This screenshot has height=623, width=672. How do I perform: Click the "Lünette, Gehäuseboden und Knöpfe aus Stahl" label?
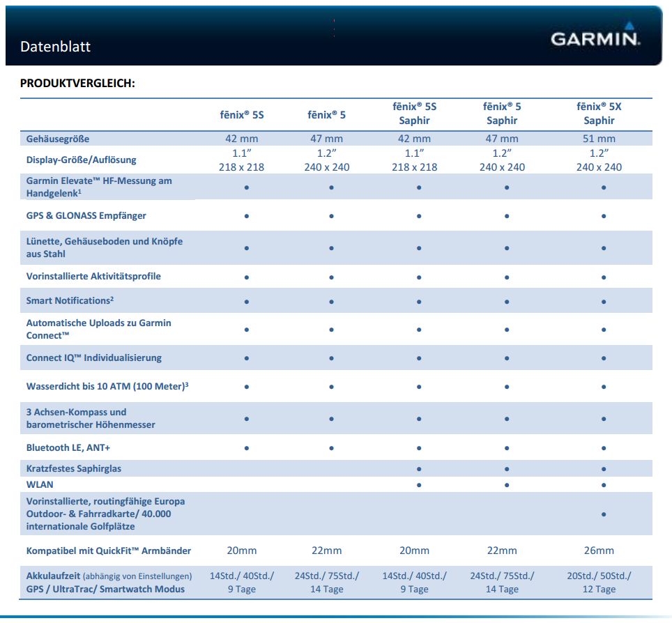coord(105,247)
